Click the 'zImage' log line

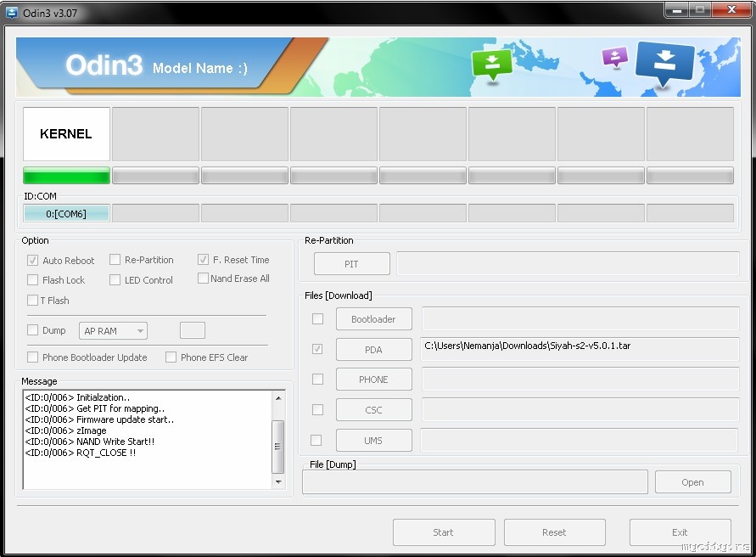[x=65, y=430]
